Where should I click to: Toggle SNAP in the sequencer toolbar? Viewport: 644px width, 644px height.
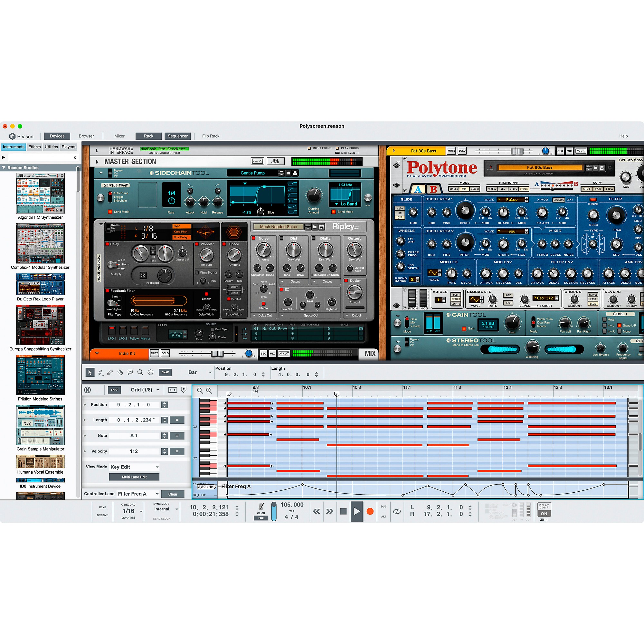tap(165, 372)
